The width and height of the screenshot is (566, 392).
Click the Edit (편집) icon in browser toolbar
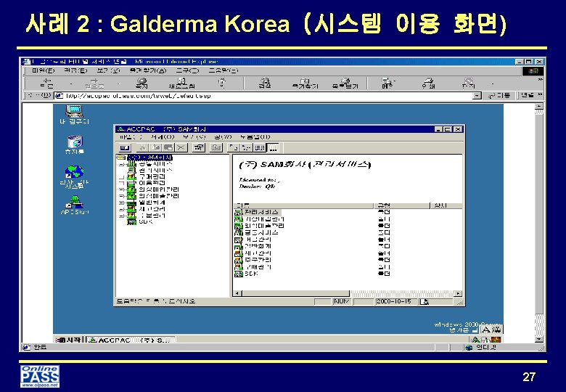469,83
